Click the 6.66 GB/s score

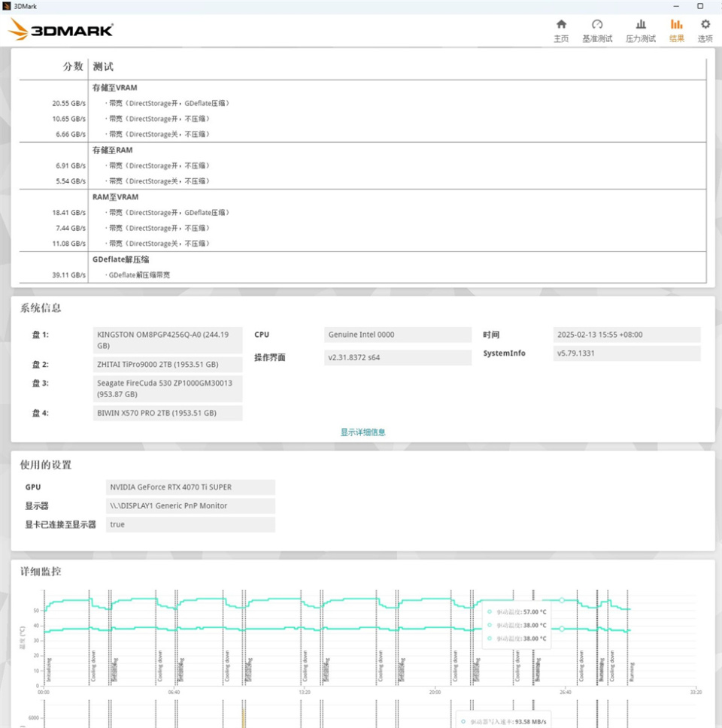71,134
